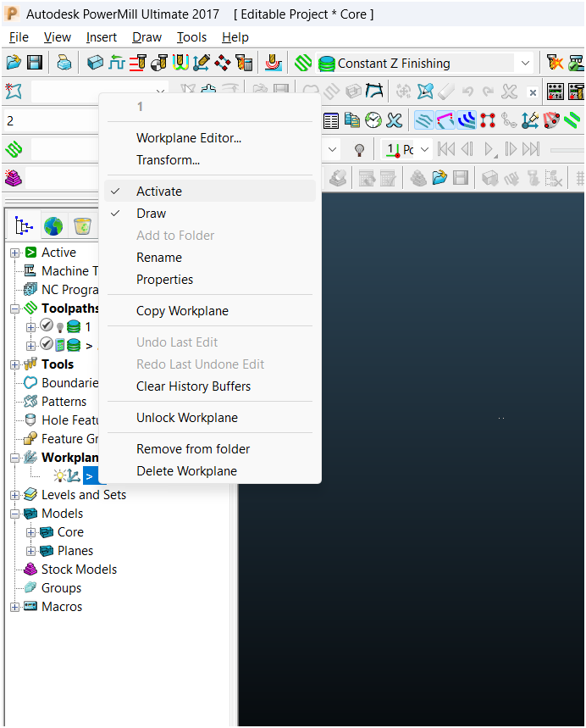Expand the Core model node
The height and width of the screenshot is (728, 586).
30,532
